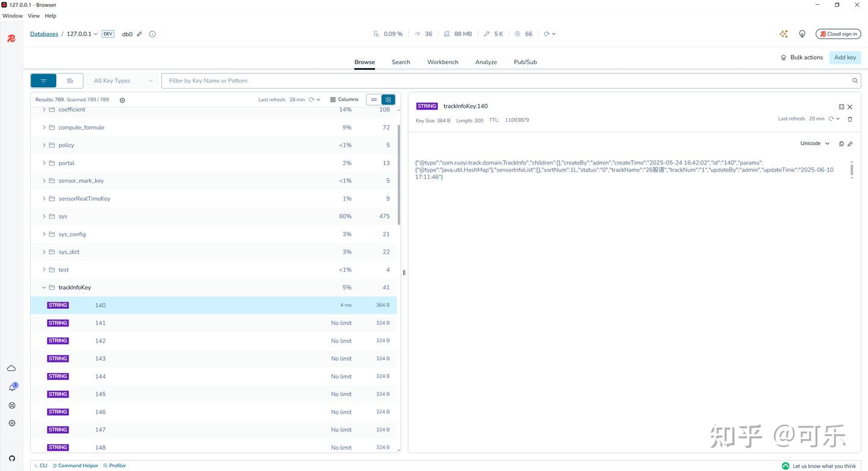Open key details in full screen
Screen dimensions: 868x471
841,107
